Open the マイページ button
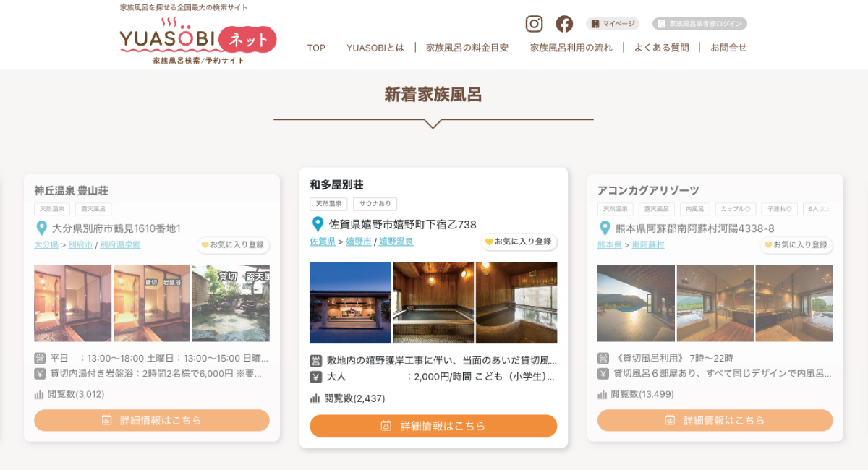The image size is (868, 470). pos(613,24)
